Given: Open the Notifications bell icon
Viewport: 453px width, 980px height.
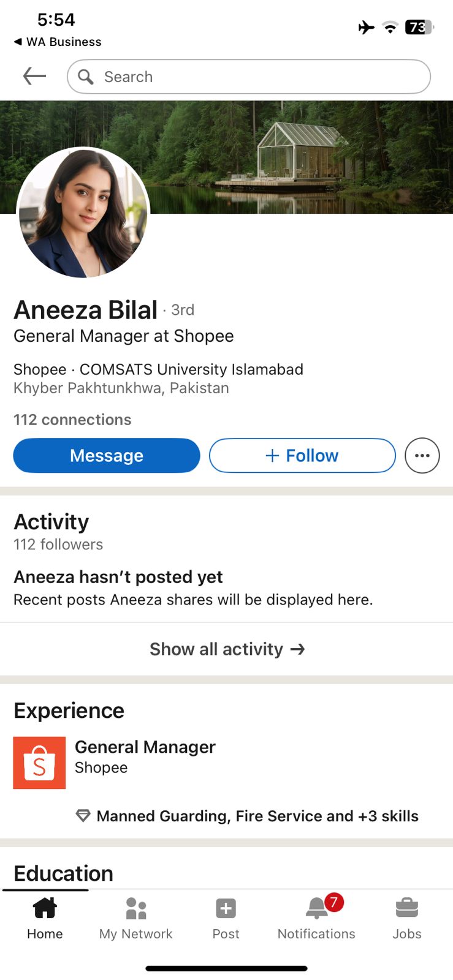Looking at the screenshot, I should point(317,908).
